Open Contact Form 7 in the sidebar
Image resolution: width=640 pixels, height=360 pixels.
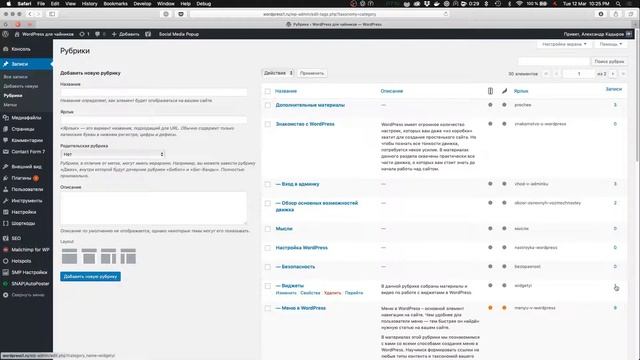(28, 151)
